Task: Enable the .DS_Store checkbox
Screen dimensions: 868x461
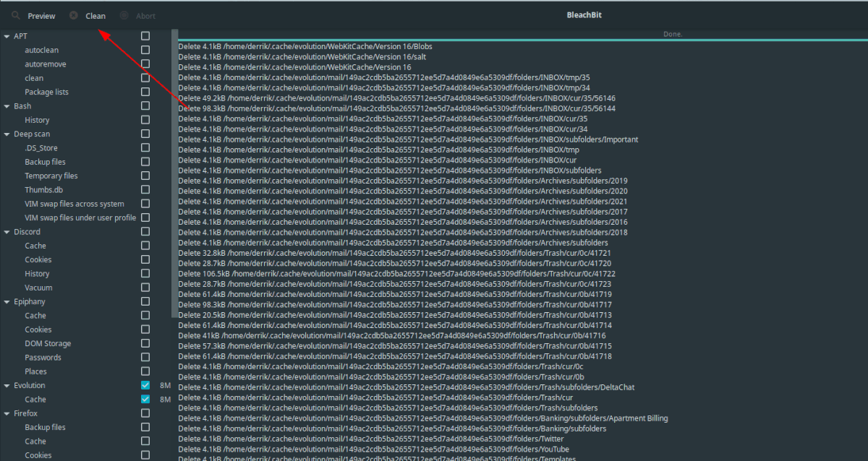Action: pos(145,148)
